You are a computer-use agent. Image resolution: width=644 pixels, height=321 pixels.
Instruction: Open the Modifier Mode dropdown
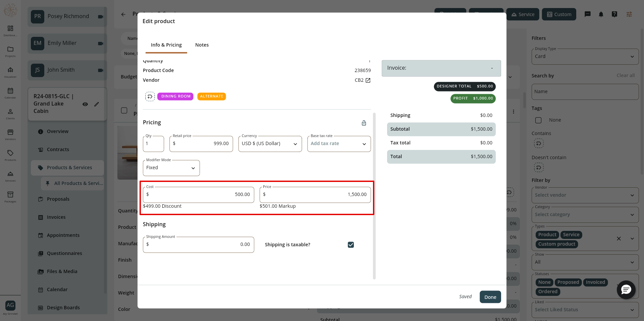click(x=171, y=168)
